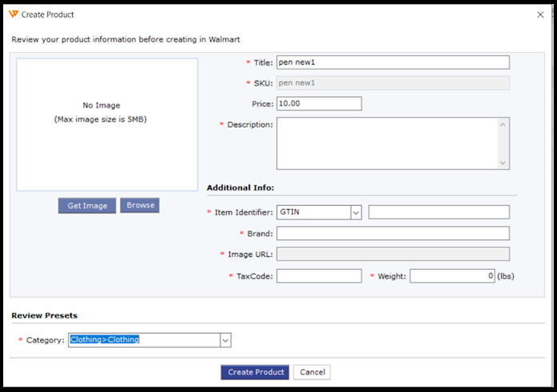557x392 pixels.
Task: Select the Price input field
Action: tap(319, 104)
